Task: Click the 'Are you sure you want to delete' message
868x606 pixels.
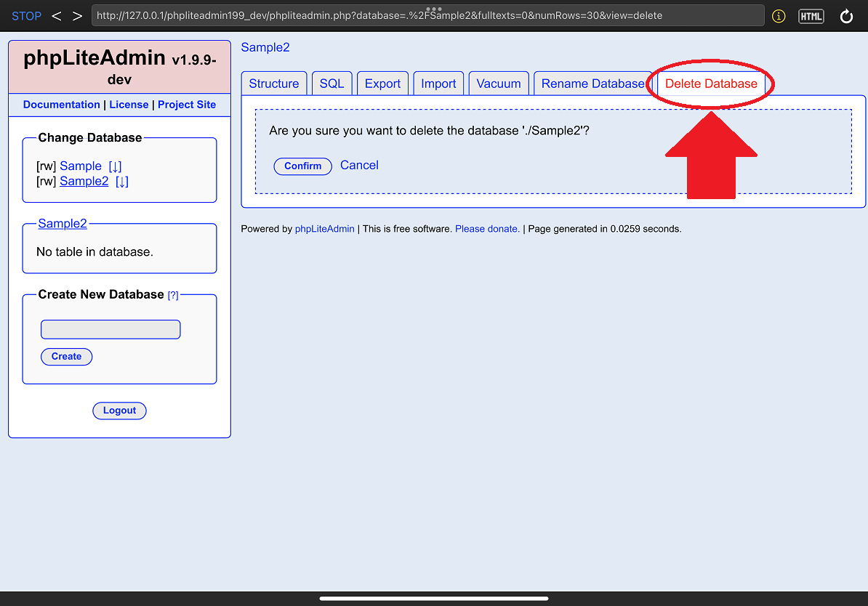Action: coord(429,131)
